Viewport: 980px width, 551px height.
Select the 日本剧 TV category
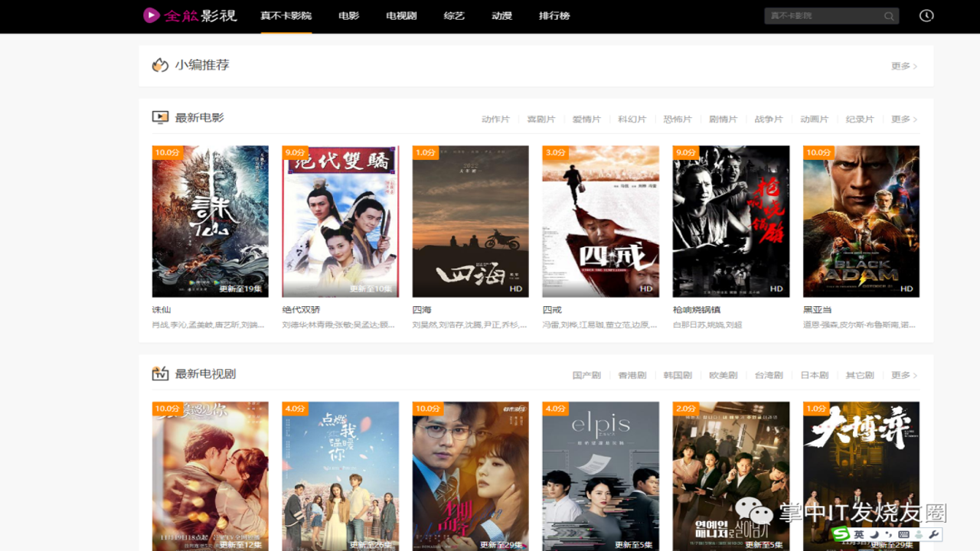click(x=815, y=376)
